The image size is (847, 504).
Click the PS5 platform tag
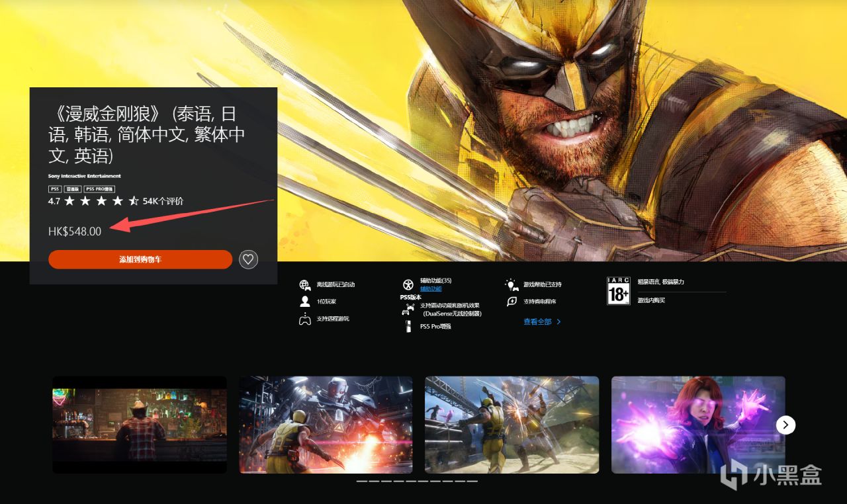[55, 189]
